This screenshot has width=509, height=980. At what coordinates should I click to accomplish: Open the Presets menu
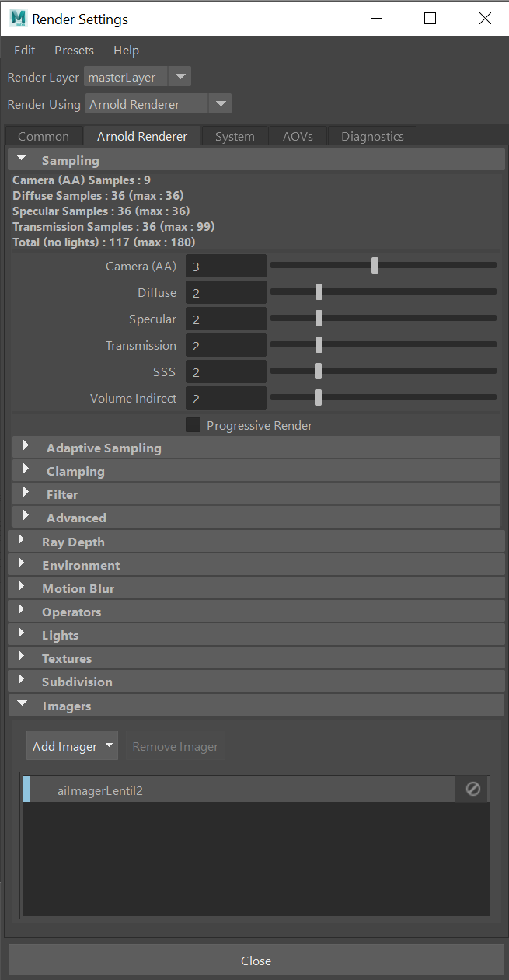tap(74, 51)
